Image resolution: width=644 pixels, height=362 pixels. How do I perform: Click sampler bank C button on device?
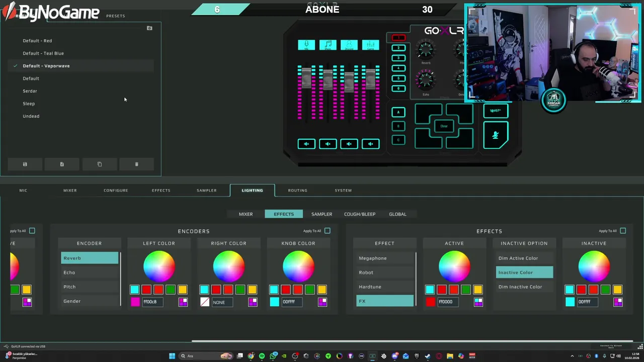tap(398, 140)
